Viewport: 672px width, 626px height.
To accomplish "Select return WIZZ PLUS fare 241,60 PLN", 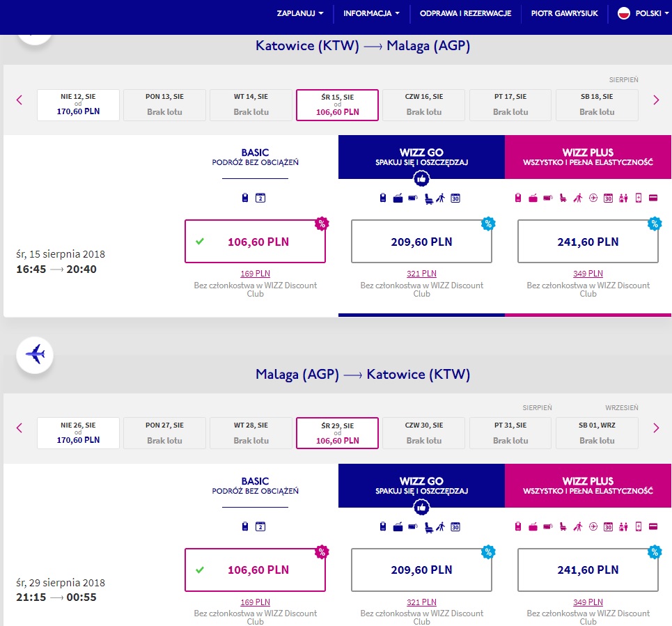I will [588, 570].
